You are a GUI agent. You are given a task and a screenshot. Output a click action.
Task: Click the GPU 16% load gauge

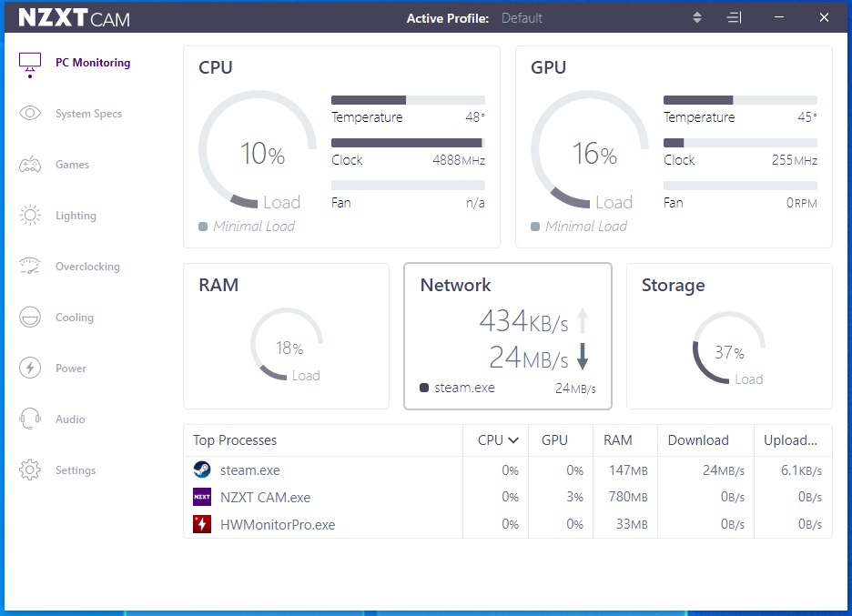(590, 149)
